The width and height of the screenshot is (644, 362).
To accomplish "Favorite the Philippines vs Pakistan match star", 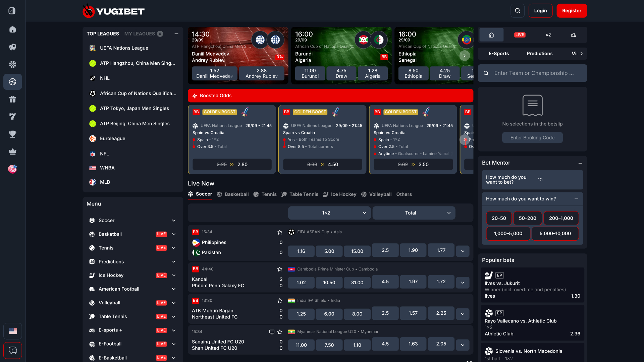I will point(280,232).
